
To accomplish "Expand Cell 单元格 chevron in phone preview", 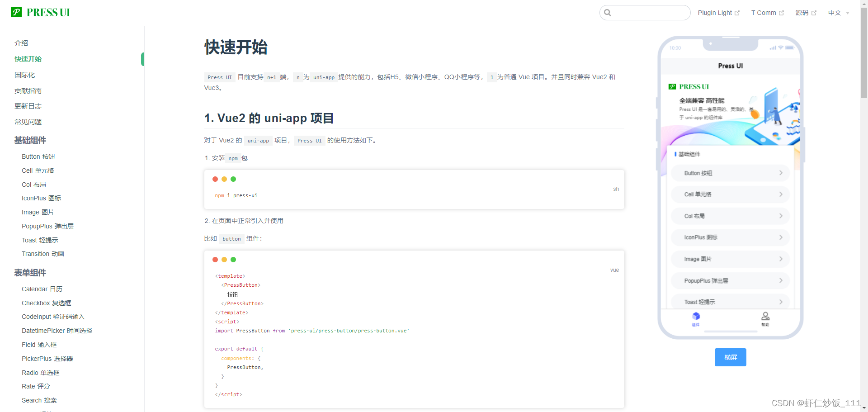I will click(x=781, y=194).
